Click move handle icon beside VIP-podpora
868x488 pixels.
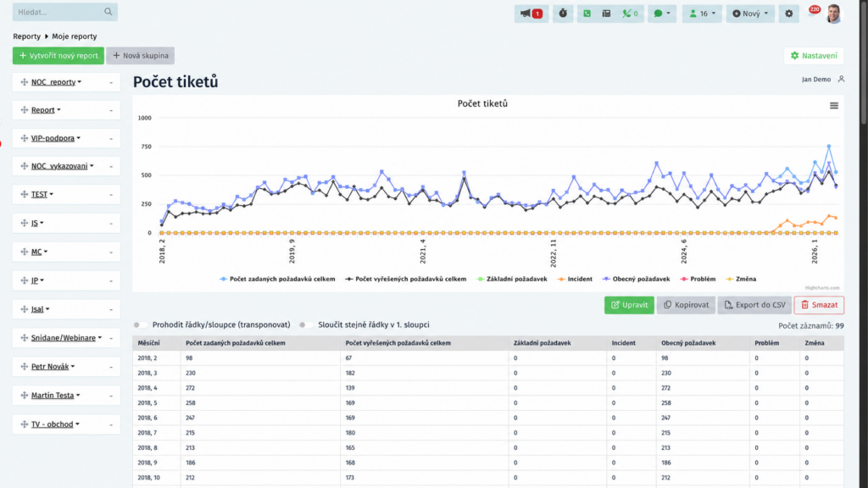click(x=24, y=138)
